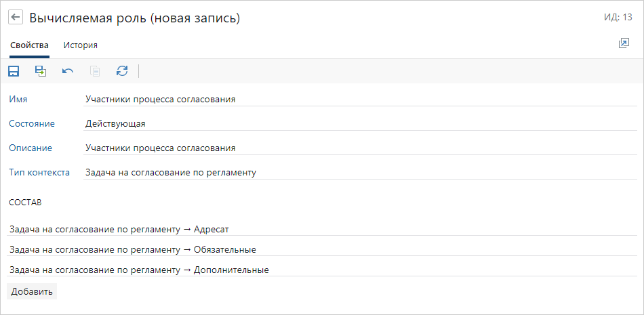Click into the Имя text field
644x315 pixels.
point(359,99)
